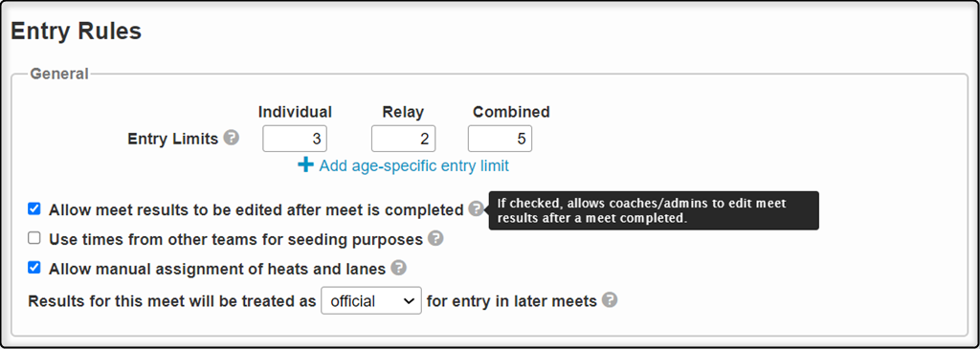This screenshot has width=980, height=349.
Task: Click help icon after 'edited after meet is completed'
Action: click(477, 208)
